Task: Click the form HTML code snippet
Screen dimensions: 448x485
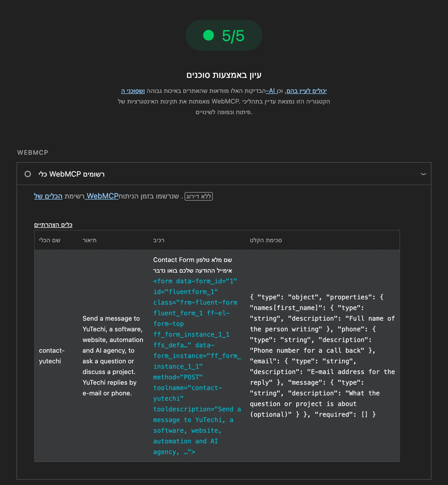Action: (197, 367)
